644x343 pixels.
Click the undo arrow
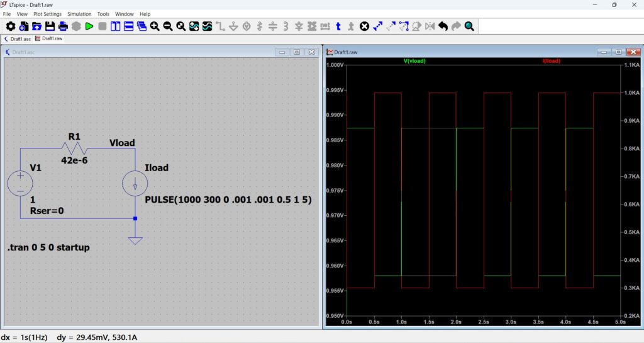click(443, 26)
